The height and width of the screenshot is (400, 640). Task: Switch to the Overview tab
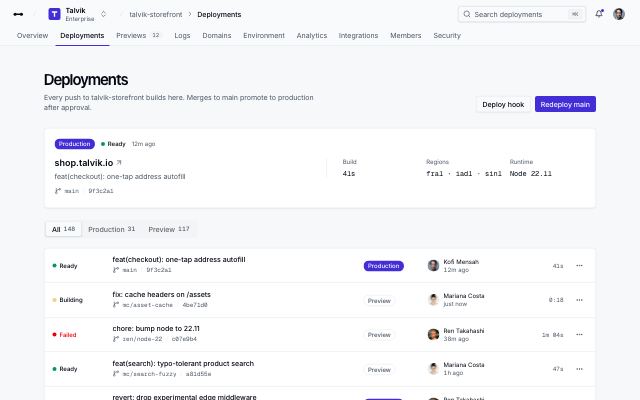coord(32,36)
